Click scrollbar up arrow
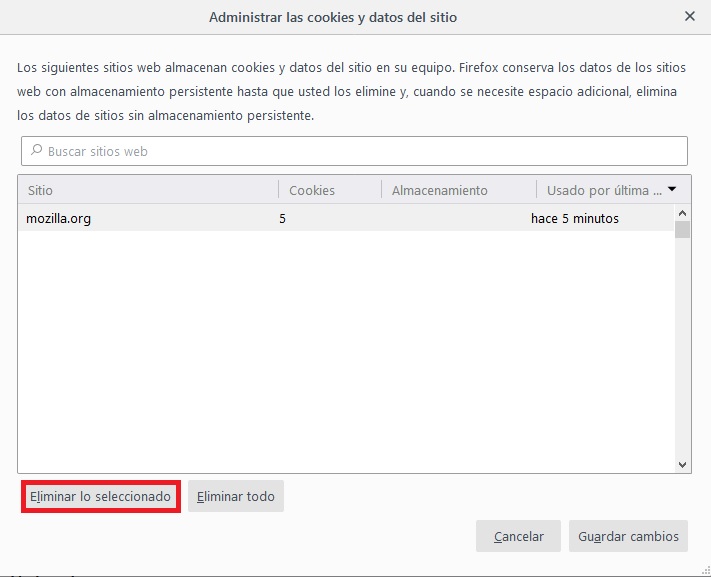The height and width of the screenshot is (577, 711). tap(682, 213)
